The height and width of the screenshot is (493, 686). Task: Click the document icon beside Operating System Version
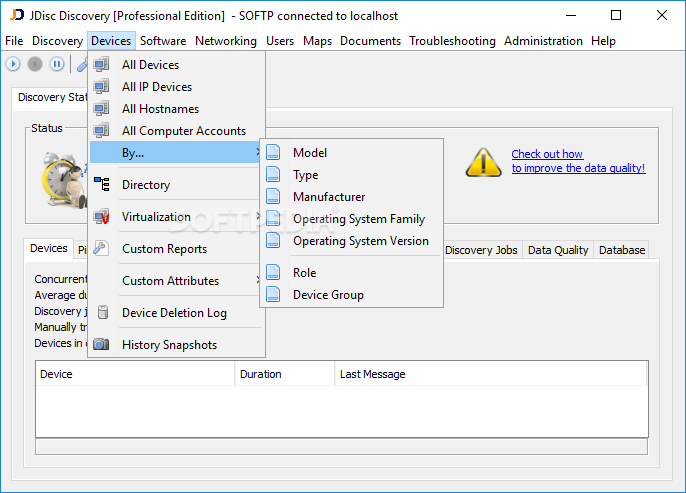(x=273, y=240)
